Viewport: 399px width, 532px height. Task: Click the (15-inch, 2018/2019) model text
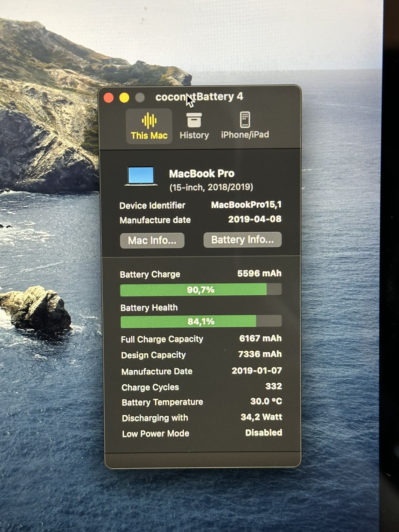point(211,187)
